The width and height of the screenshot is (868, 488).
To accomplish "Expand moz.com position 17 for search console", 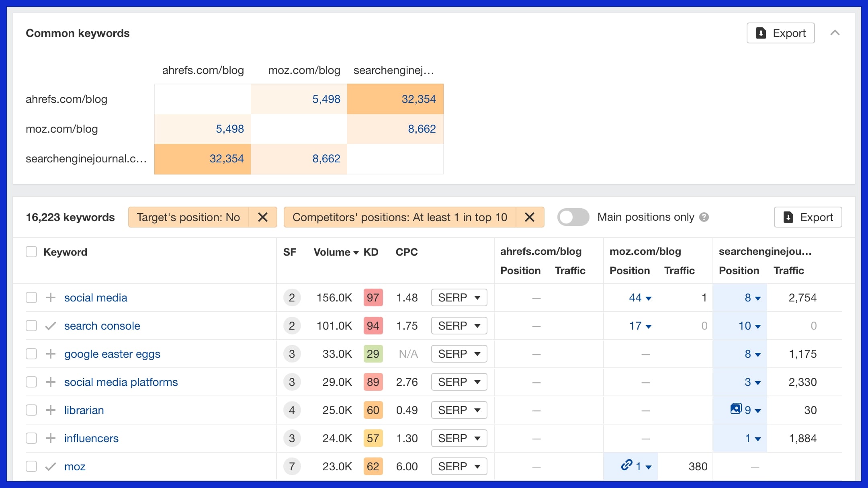I will click(x=640, y=326).
